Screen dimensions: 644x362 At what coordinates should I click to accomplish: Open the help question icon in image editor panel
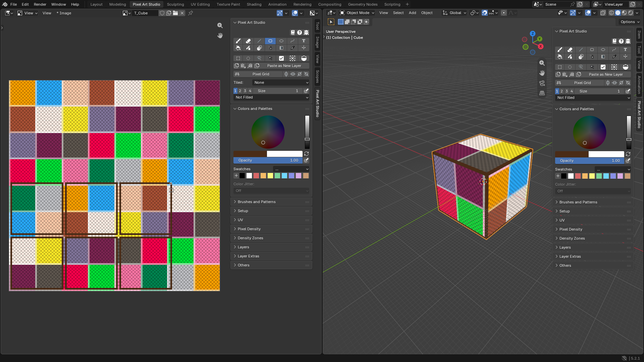click(300, 33)
